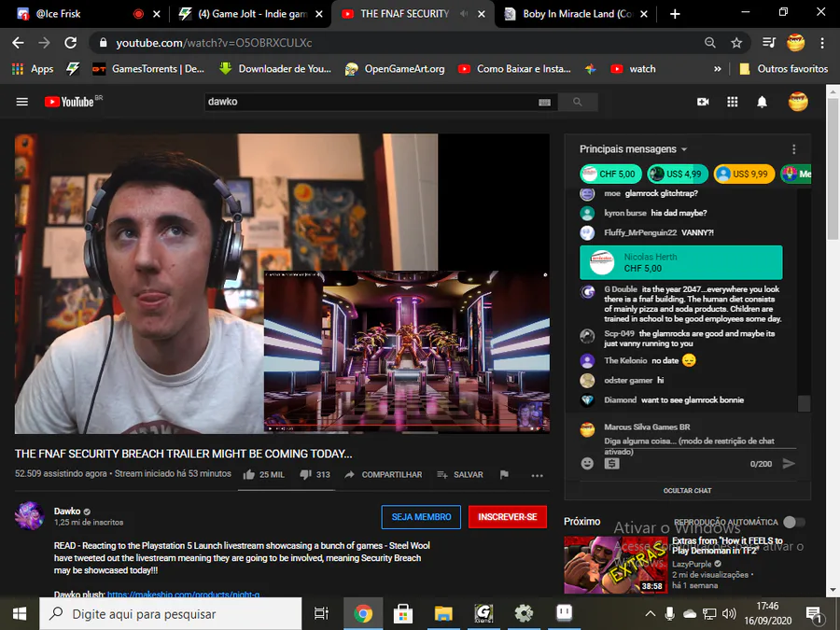Click the Windows taskbar search box
The height and width of the screenshot is (630, 840).
(x=171, y=614)
